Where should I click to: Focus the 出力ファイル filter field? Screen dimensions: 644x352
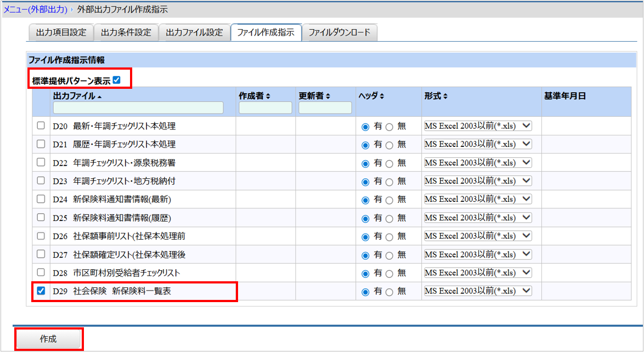138,107
